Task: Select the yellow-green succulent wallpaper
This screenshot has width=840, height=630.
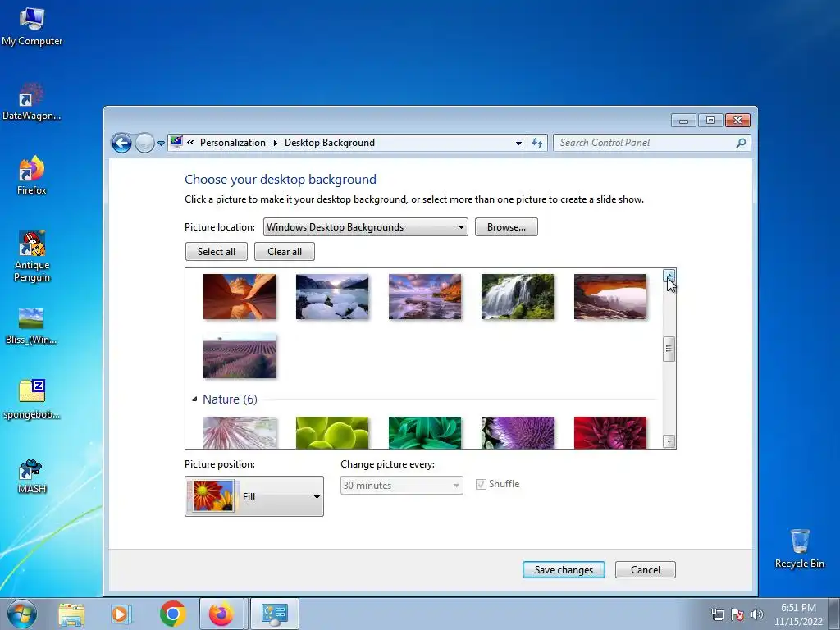Action: tap(332, 432)
